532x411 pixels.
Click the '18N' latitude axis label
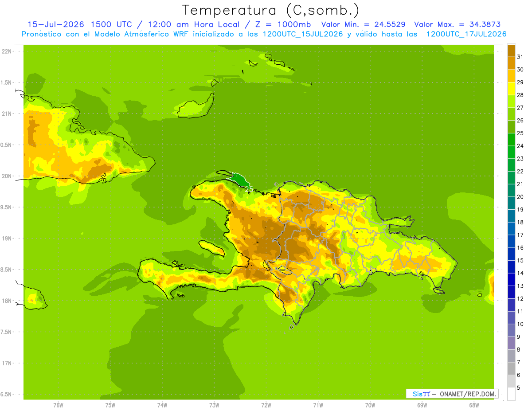[7, 301]
